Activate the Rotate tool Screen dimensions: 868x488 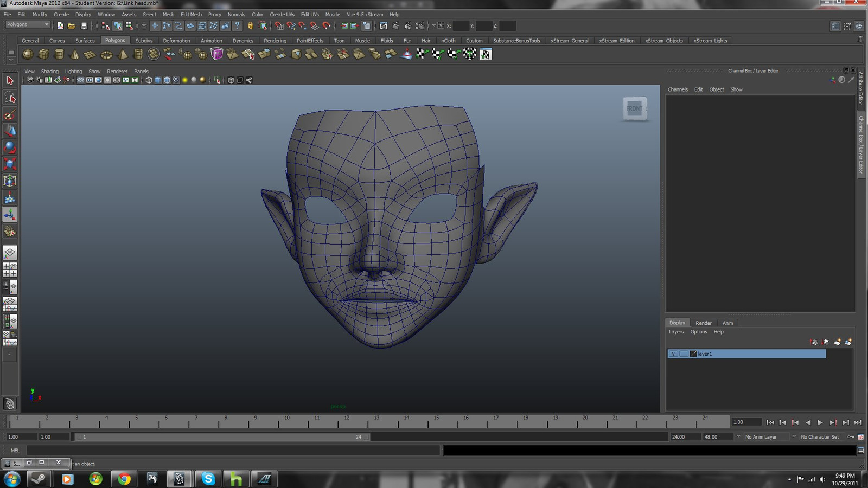tap(10, 147)
